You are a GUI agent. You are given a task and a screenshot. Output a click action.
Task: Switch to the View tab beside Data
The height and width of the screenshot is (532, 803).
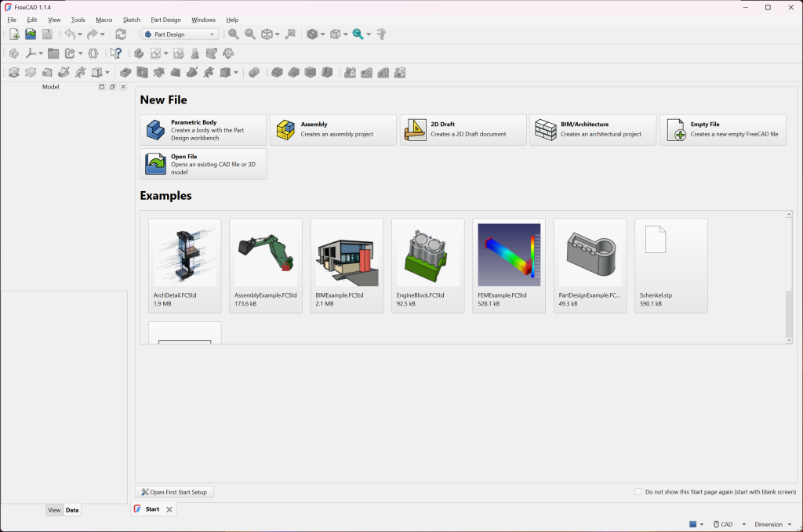pyautogui.click(x=54, y=510)
